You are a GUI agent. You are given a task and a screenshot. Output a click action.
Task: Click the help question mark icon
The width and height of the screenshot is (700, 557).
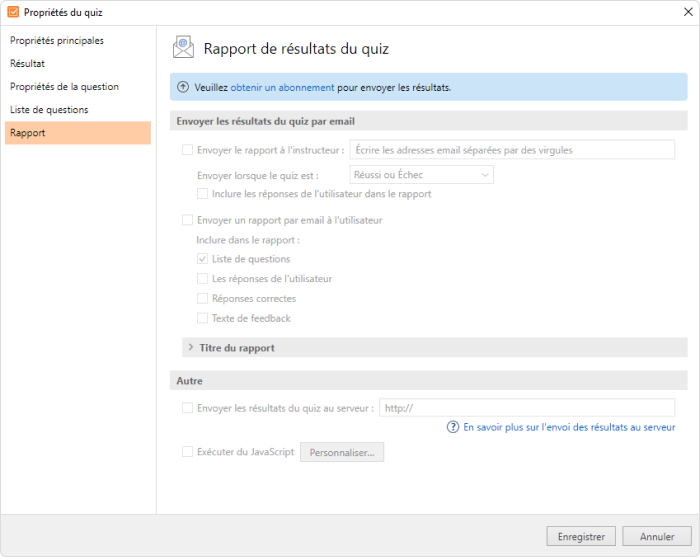coord(453,427)
